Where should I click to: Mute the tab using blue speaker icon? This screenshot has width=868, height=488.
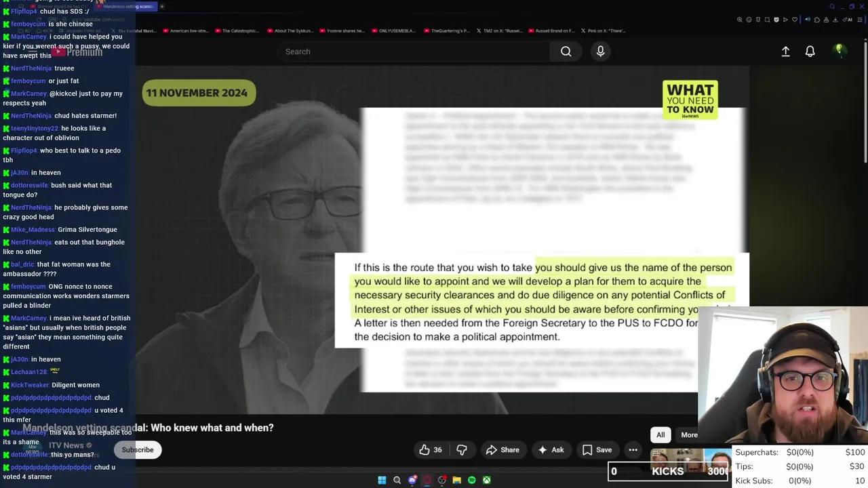pyautogui.click(x=808, y=20)
